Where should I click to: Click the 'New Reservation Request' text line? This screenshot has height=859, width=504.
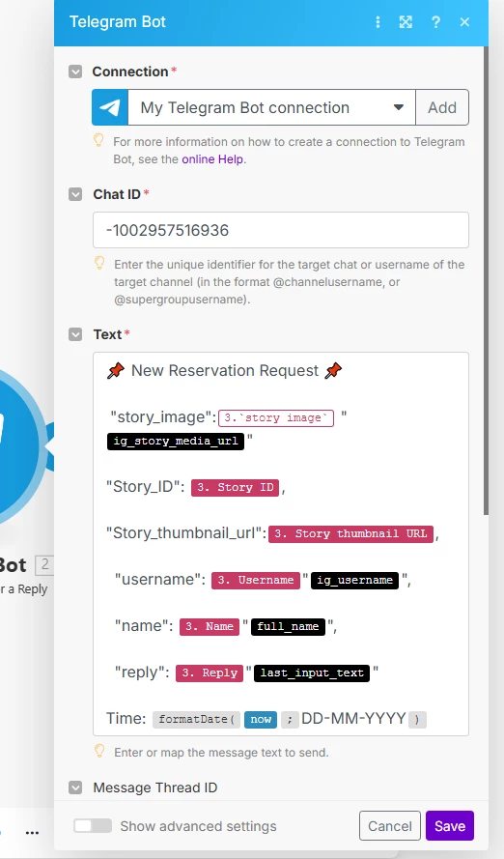tap(225, 371)
